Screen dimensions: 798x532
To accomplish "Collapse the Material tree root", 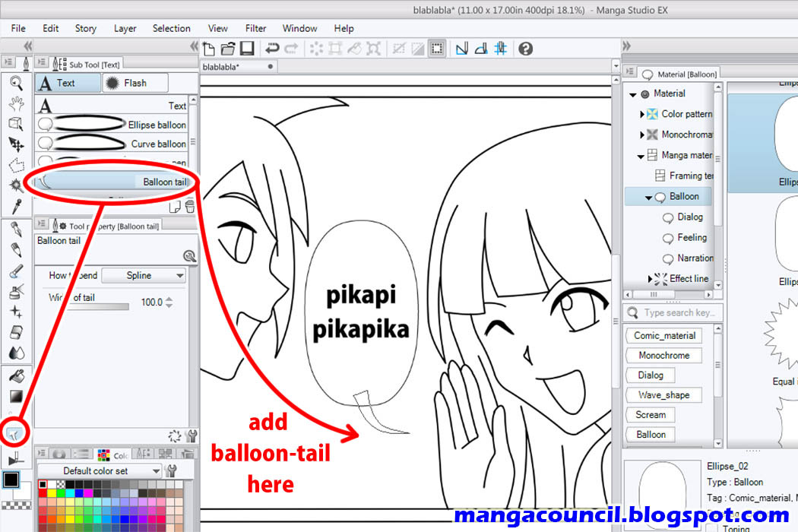I will [632, 95].
